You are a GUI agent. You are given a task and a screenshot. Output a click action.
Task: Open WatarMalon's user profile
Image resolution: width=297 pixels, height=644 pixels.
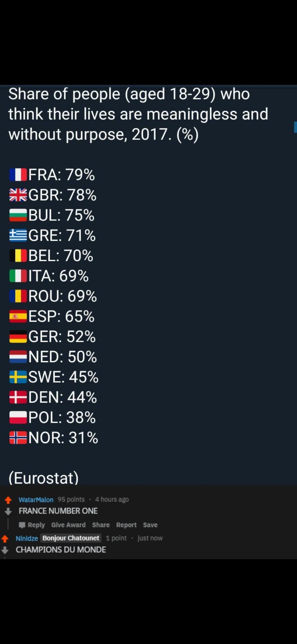[x=36, y=500]
